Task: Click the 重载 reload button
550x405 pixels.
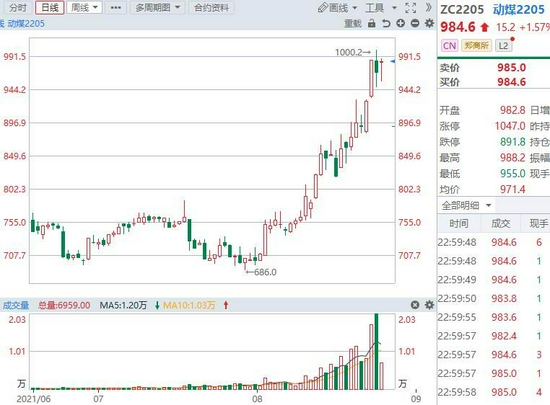Action: tap(353, 23)
